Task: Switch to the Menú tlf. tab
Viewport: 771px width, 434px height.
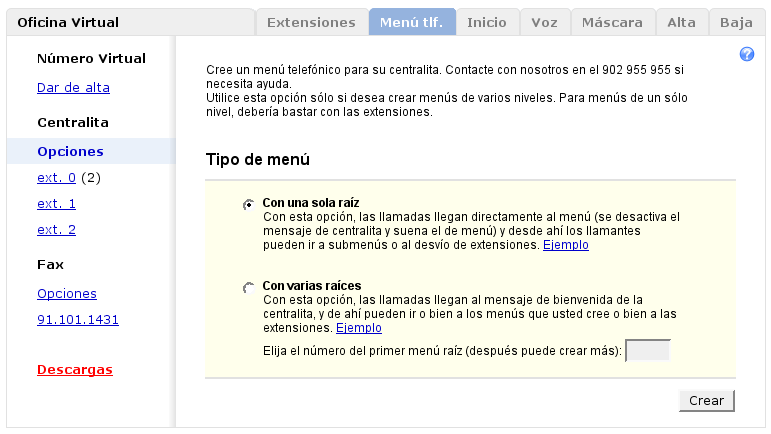Action: click(412, 22)
